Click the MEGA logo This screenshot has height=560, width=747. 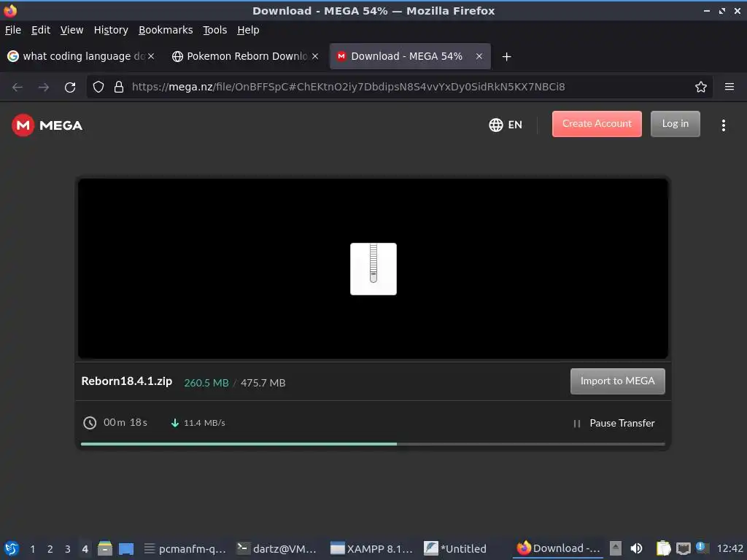[x=47, y=125]
